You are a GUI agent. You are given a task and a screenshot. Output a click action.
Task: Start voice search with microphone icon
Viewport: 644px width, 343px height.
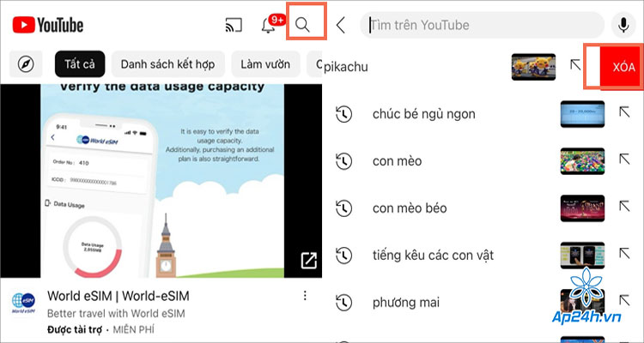tap(623, 25)
